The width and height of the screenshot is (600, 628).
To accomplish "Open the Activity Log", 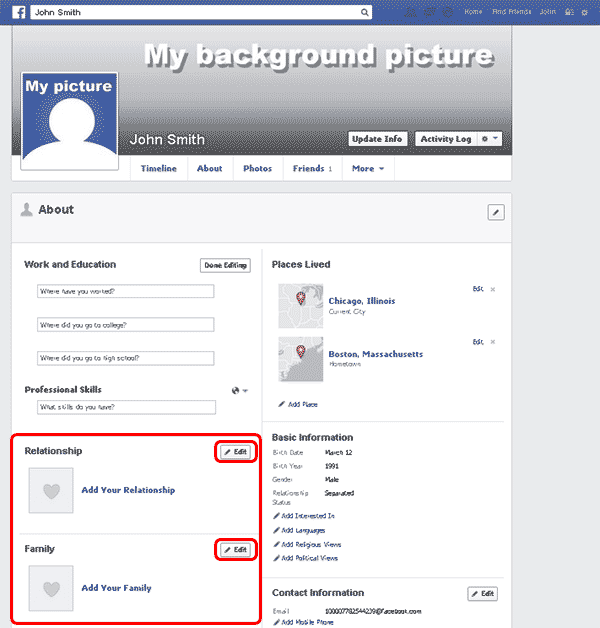I will (446, 139).
